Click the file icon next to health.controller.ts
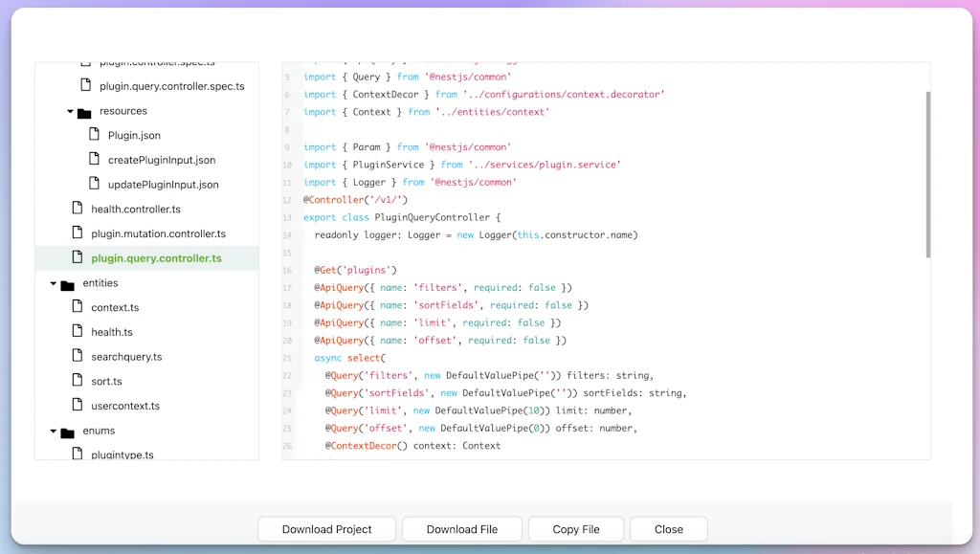Screen dimensions: 980x554 77,208
